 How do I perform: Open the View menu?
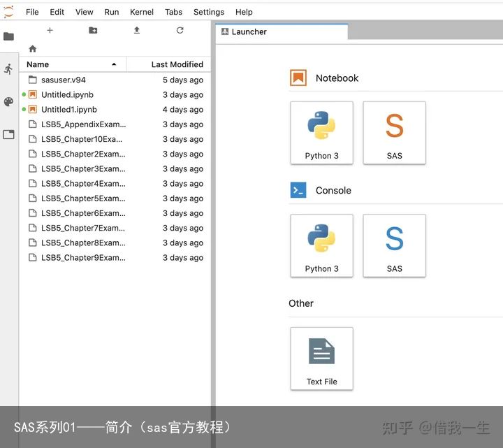[85, 12]
